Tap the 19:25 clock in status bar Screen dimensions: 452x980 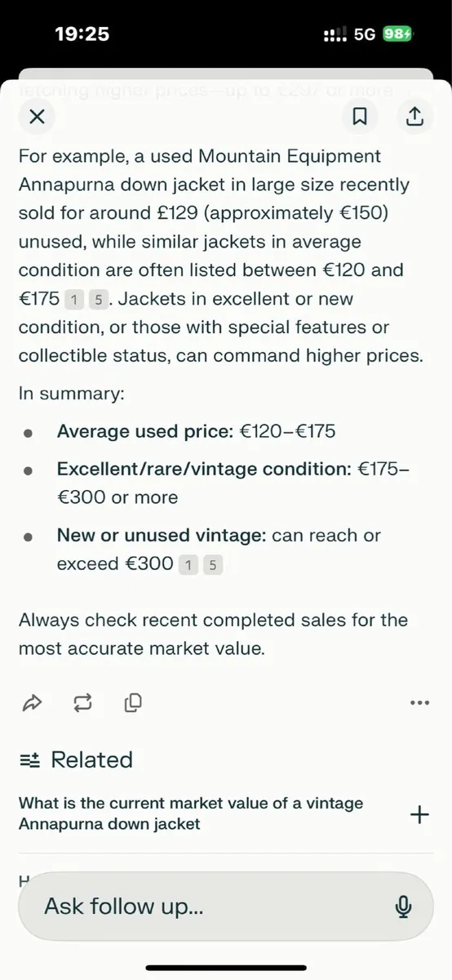coord(82,33)
